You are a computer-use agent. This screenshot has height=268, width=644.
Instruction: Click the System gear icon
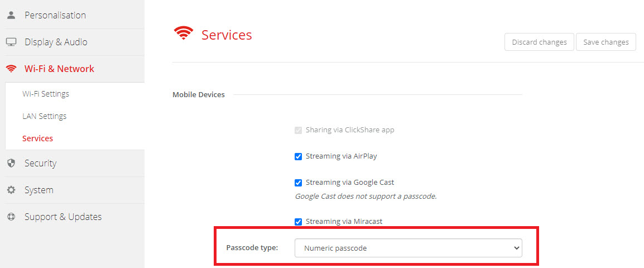[11, 190]
